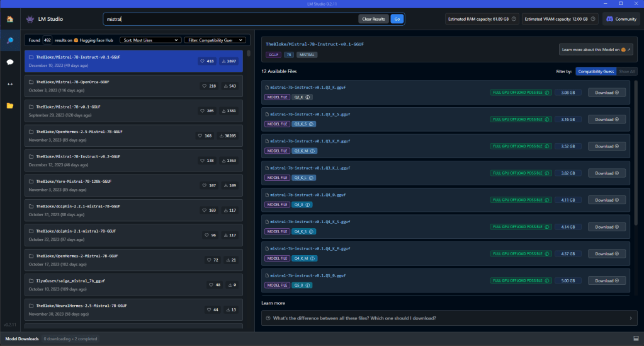Screen dimensions: 644x346
Task: Expand the Model Downloads panel via bottom-right icon
Action: point(635,339)
